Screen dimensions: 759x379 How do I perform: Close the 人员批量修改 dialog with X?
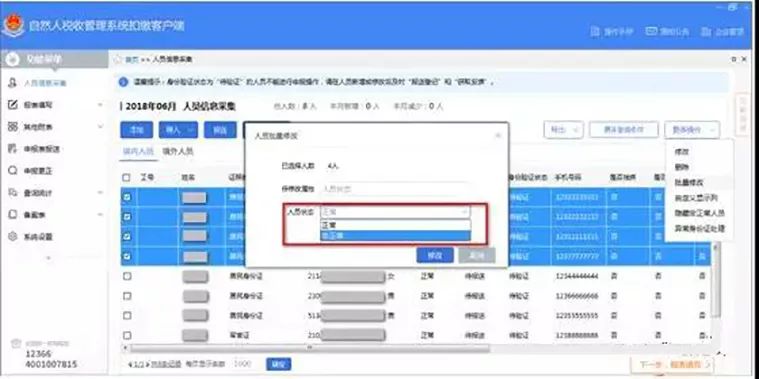498,136
